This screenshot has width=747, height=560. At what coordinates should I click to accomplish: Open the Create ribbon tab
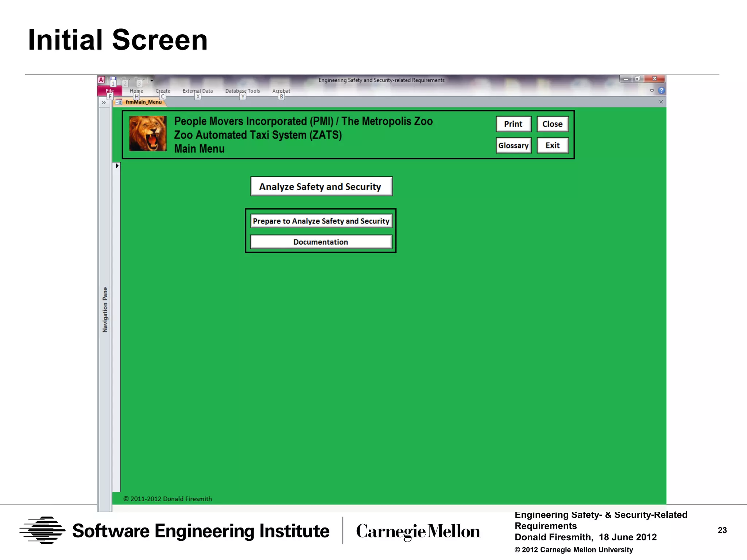163,91
